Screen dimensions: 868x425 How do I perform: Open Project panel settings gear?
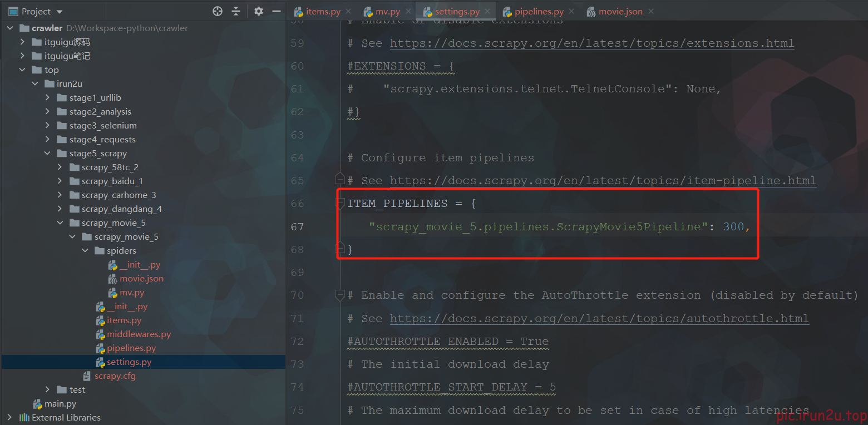pyautogui.click(x=258, y=11)
